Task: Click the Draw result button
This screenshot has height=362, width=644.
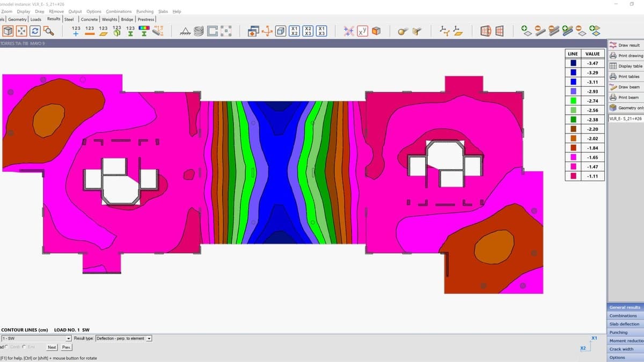Action: pyautogui.click(x=626, y=45)
